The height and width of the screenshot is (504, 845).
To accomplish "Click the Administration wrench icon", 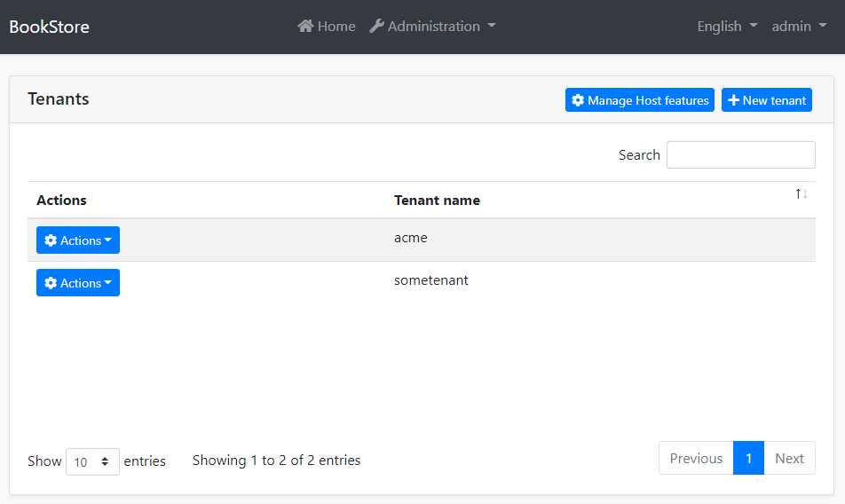I will point(377,27).
